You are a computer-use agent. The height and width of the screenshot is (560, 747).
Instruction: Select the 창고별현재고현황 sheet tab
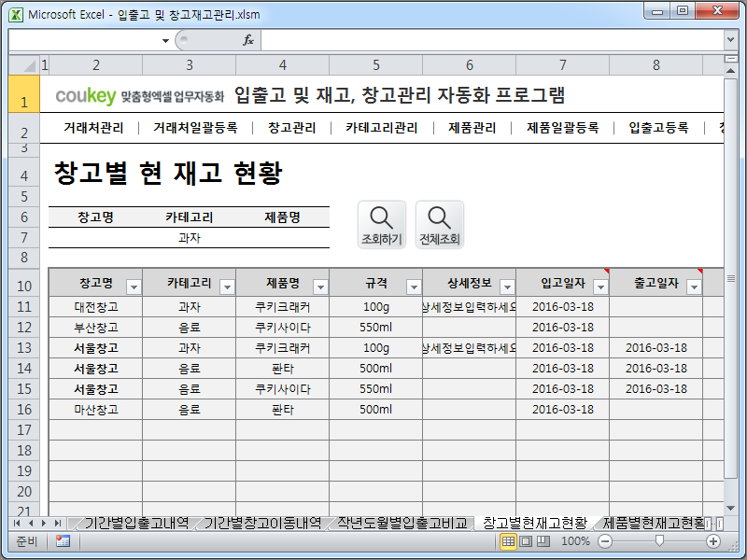click(534, 524)
